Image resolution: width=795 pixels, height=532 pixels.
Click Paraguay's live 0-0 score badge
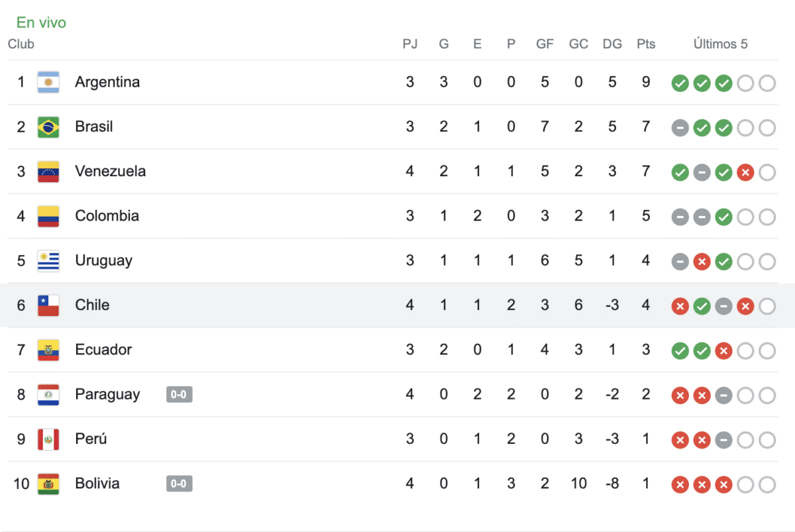(x=179, y=394)
